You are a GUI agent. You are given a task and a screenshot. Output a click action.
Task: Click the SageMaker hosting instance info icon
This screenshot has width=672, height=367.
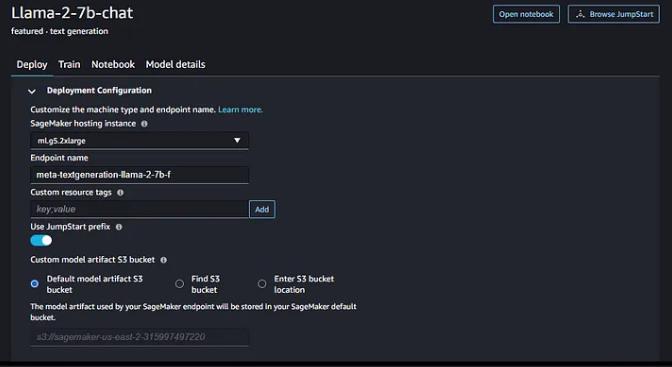coord(144,124)
